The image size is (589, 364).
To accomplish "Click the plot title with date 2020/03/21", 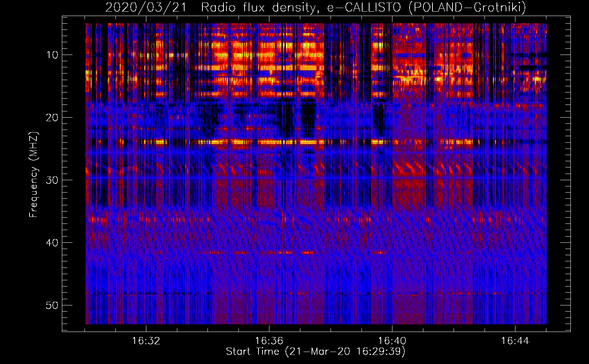I will pyautogui.click(x=316, y=7).
